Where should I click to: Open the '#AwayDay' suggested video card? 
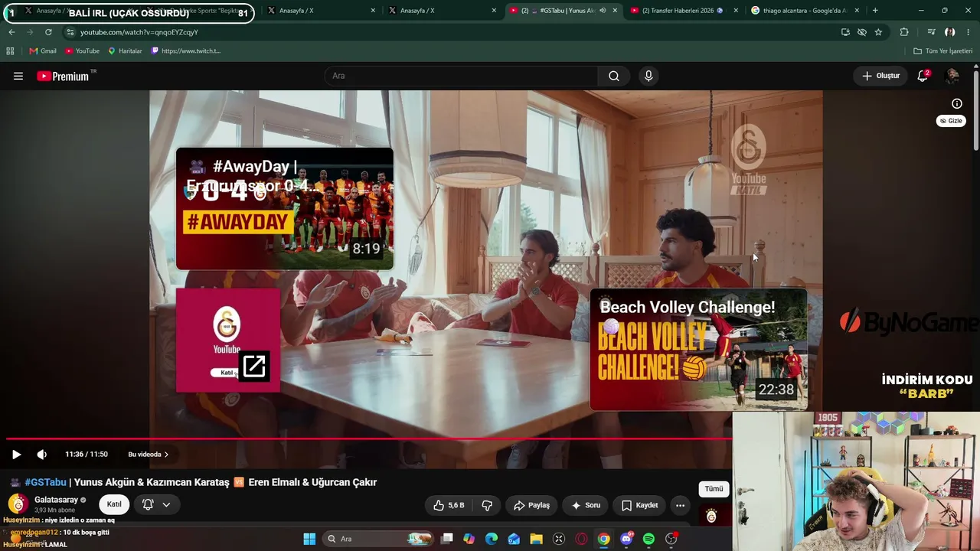[x=285, y=209]
